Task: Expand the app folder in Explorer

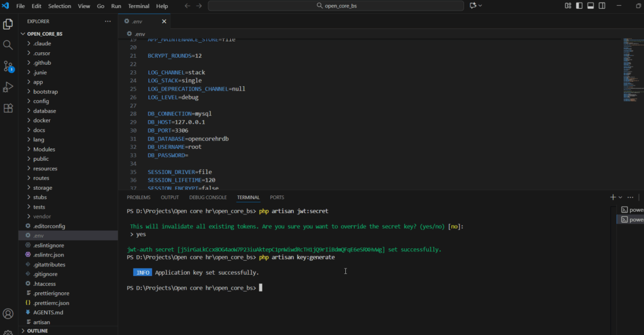Action: pyautogui.click(x=38, y=82)
